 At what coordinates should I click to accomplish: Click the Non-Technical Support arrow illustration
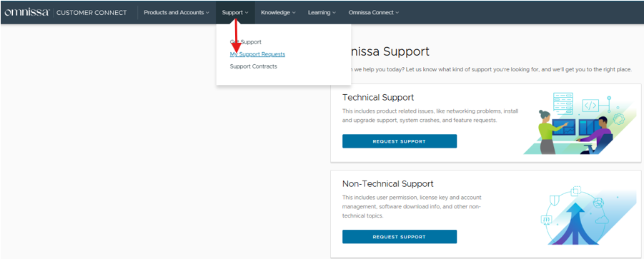[588, 216]
